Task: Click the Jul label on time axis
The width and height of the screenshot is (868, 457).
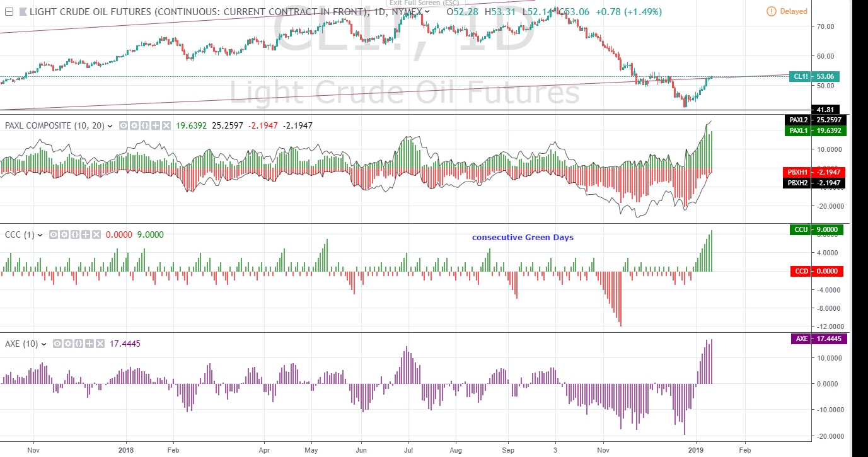Action: pyautogui.click(x=408, y=451)
